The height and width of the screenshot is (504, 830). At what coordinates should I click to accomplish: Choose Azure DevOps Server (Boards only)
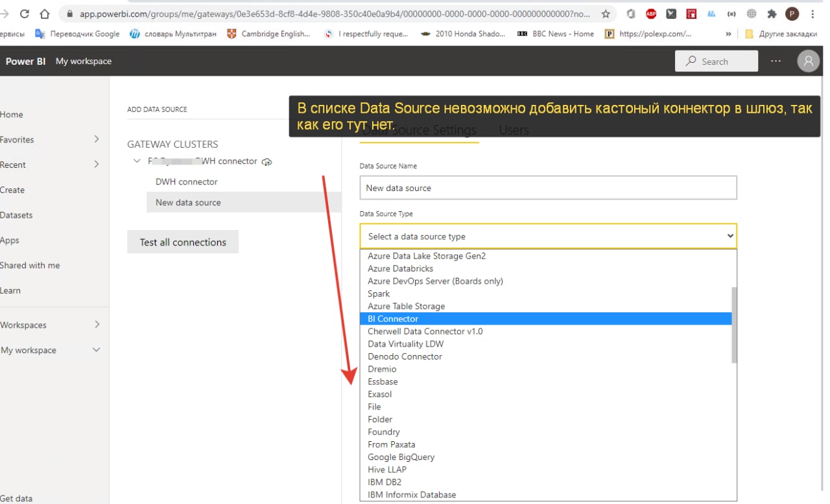(x=545, y=281)
